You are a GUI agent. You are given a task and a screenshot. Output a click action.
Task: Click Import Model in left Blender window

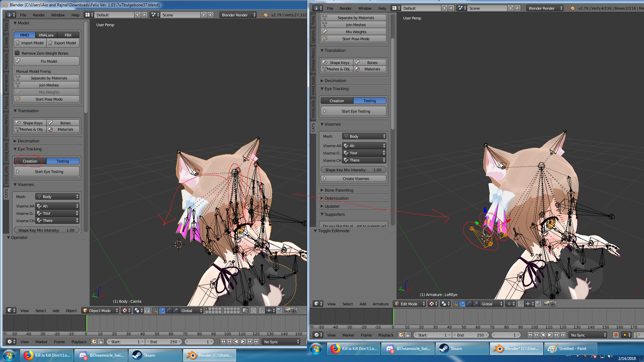pos(30,43)
